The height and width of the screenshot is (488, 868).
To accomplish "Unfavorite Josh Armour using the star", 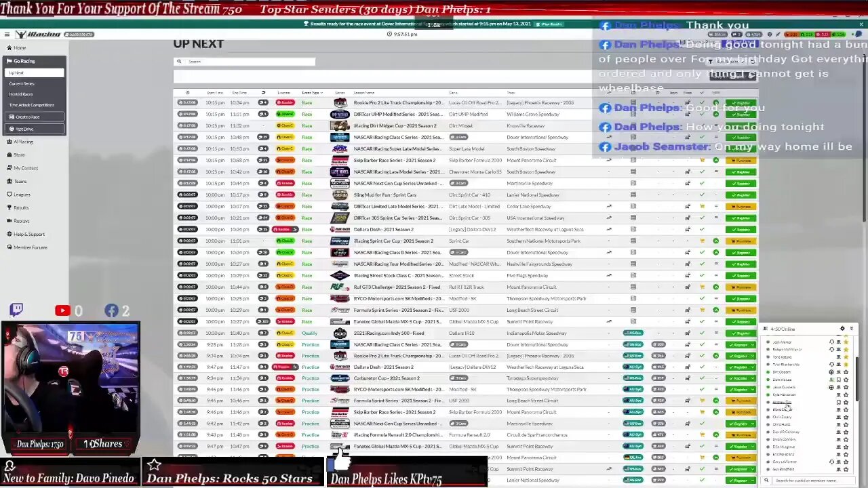I will pos(846,342).
